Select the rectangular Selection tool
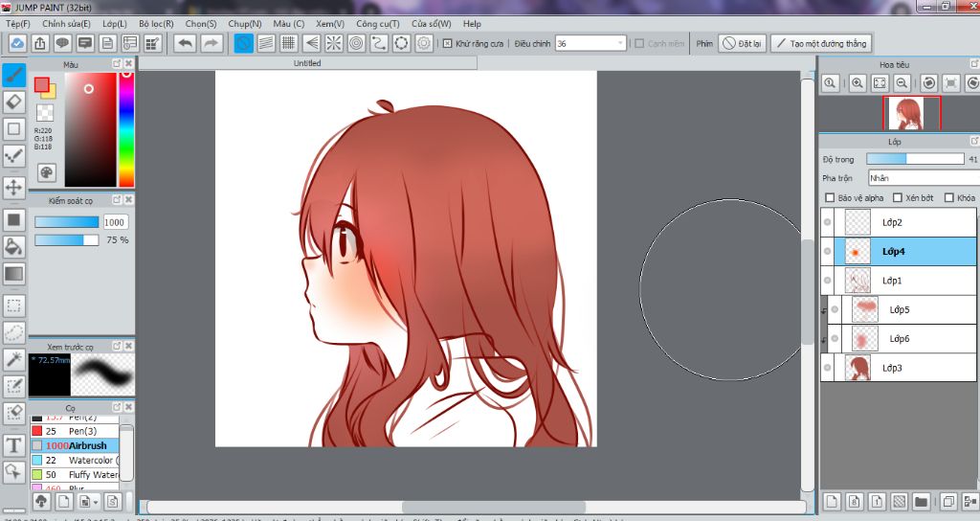Image resolution: width=980 pixels, height=521 pixels. (13, 306)
